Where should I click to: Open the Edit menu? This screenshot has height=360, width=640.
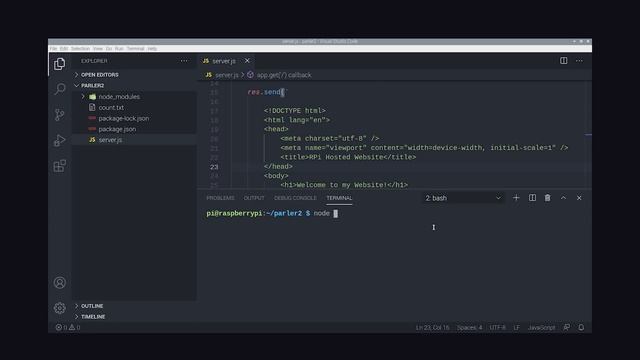64,49
